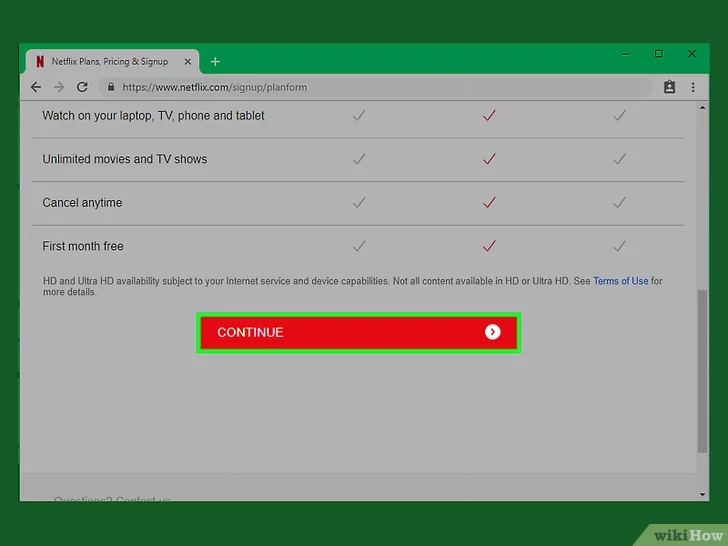This screenshot has width=728, height=546.
Task: Click the arrow circle in CONTINUE button
Action: point(492,332)
